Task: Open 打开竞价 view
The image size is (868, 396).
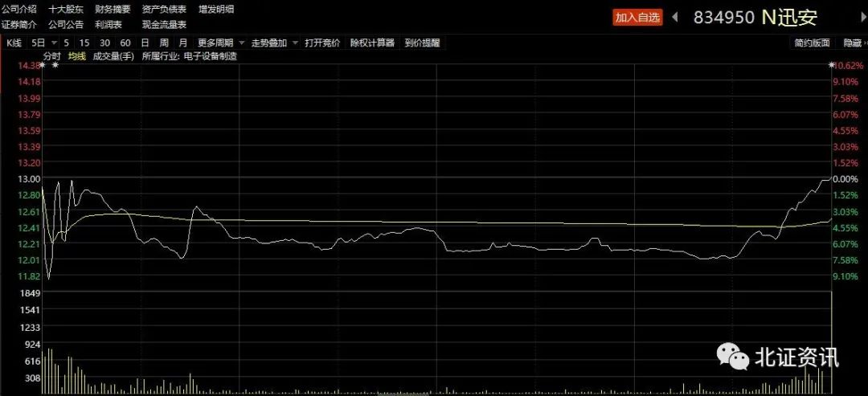Action: click(322, 43)
